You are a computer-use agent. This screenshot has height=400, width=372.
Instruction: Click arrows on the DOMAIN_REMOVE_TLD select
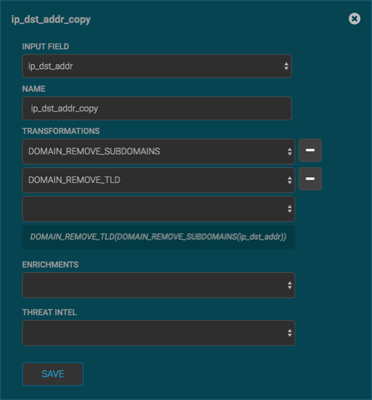click(x=289, y=180)
